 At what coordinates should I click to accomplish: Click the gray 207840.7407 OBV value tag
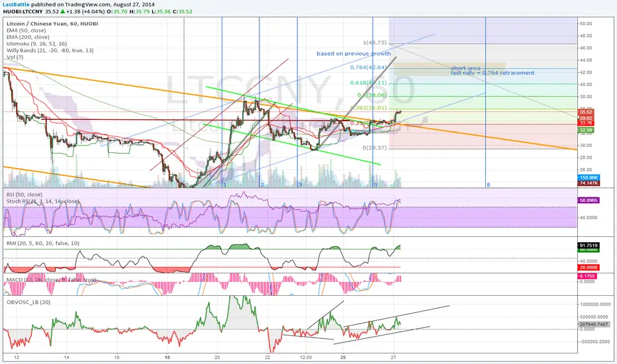click(594, 324)
